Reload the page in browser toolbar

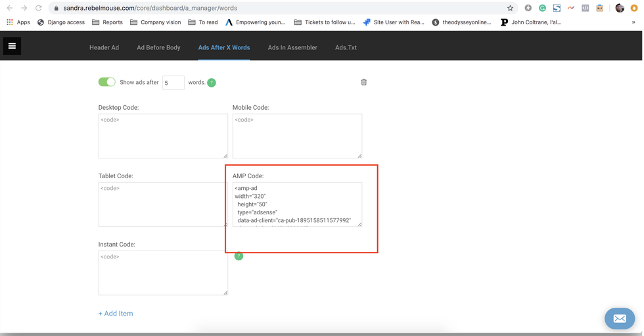tap(39, 9)
